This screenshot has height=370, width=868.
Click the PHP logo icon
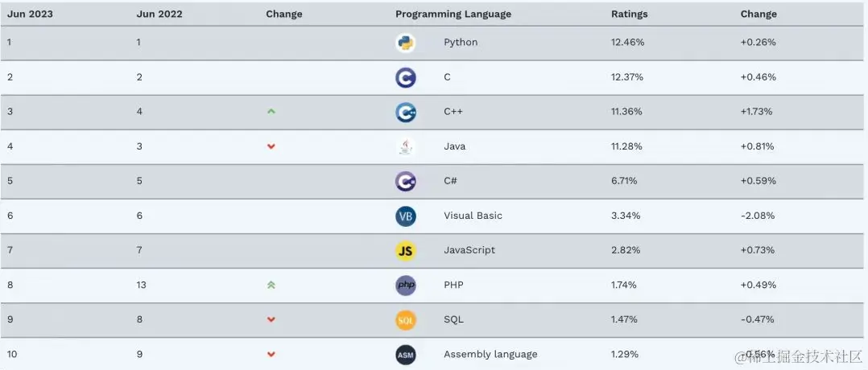point(406,285)
